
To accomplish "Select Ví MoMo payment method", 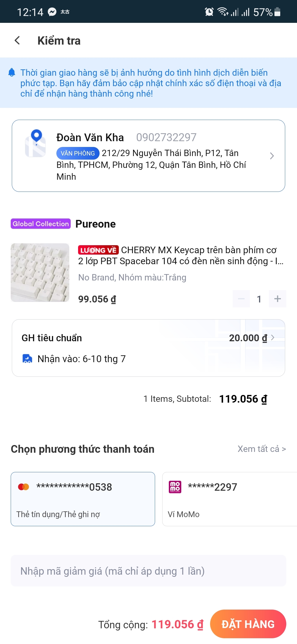I will [230, 499].
